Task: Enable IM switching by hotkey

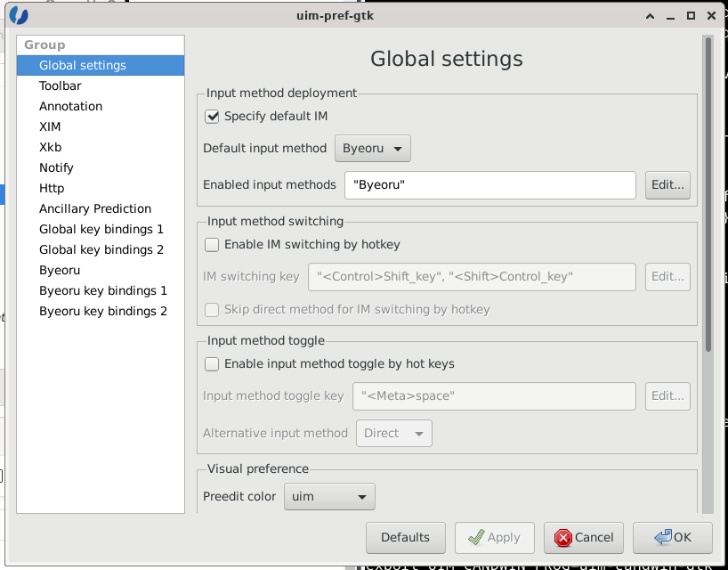Action: coord(212,244)
